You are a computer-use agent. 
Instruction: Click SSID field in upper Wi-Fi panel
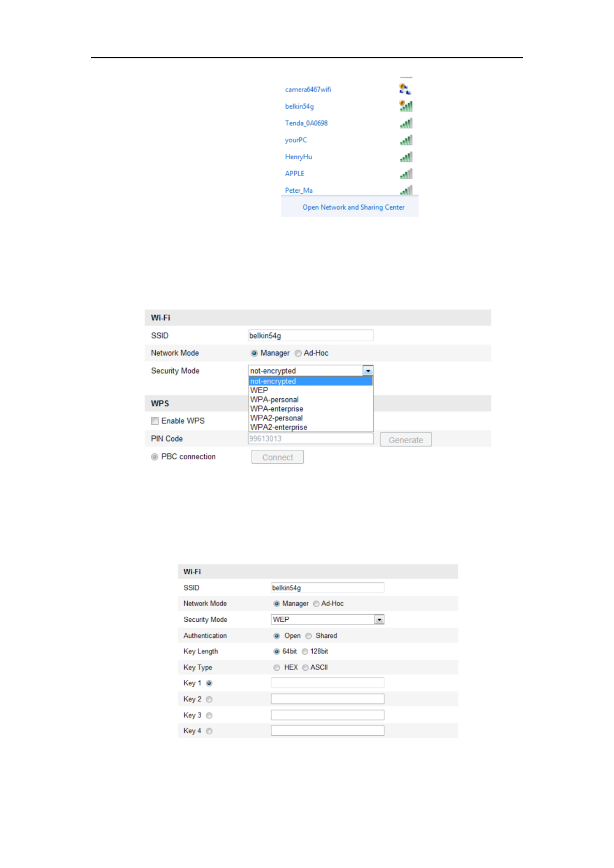coord(310,335)
